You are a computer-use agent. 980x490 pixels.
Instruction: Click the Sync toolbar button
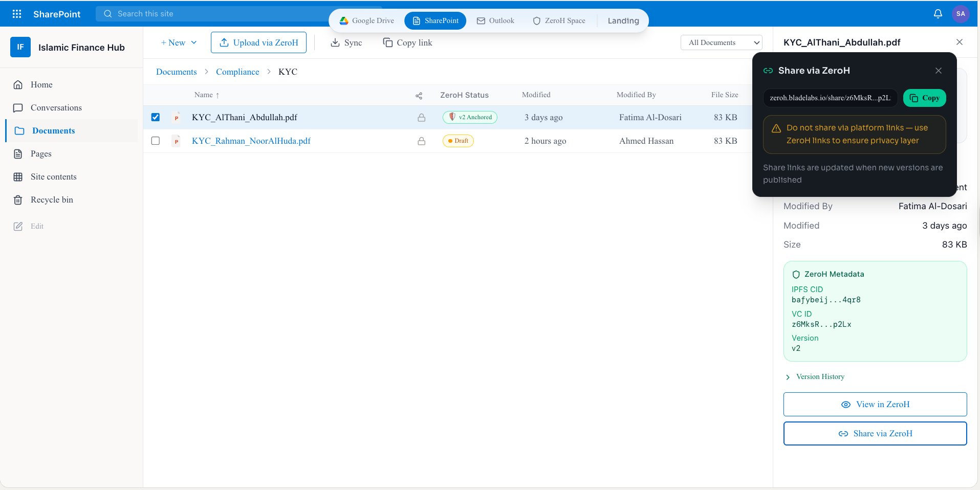[x=346, y=42]
